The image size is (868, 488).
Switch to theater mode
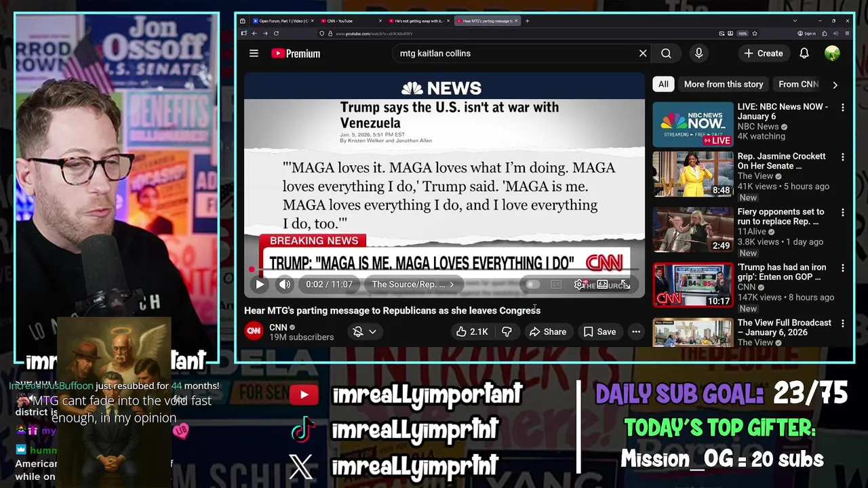coord(602,285)
